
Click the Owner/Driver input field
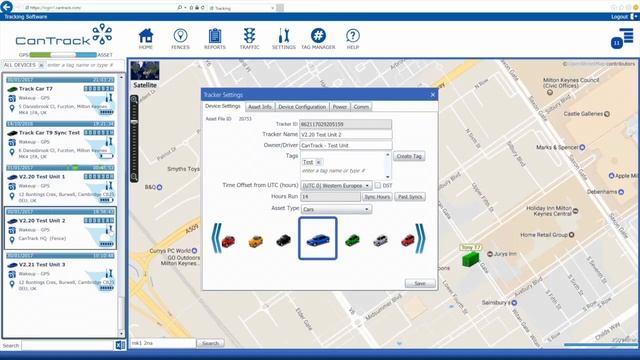point(346,145)
